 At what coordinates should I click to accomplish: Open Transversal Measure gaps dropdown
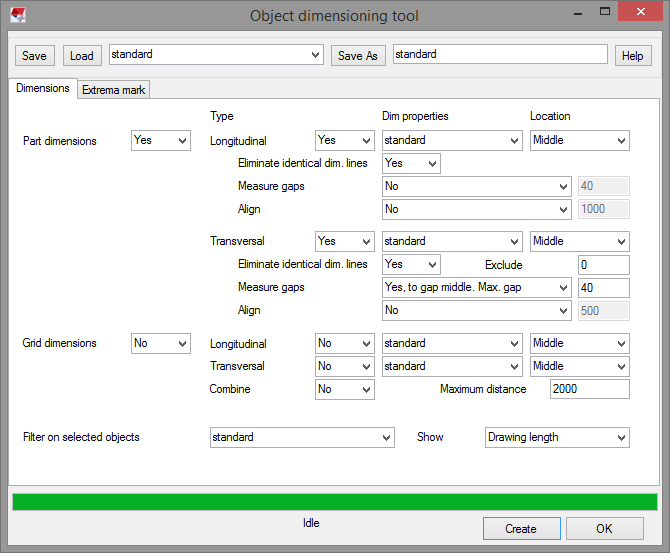click(x=476, y=288)
